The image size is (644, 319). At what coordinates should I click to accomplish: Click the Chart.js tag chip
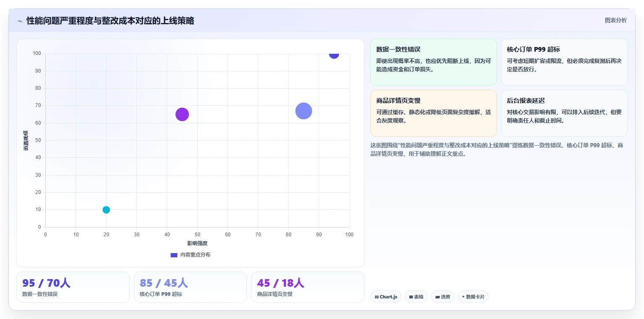click(x=386, y=297)
